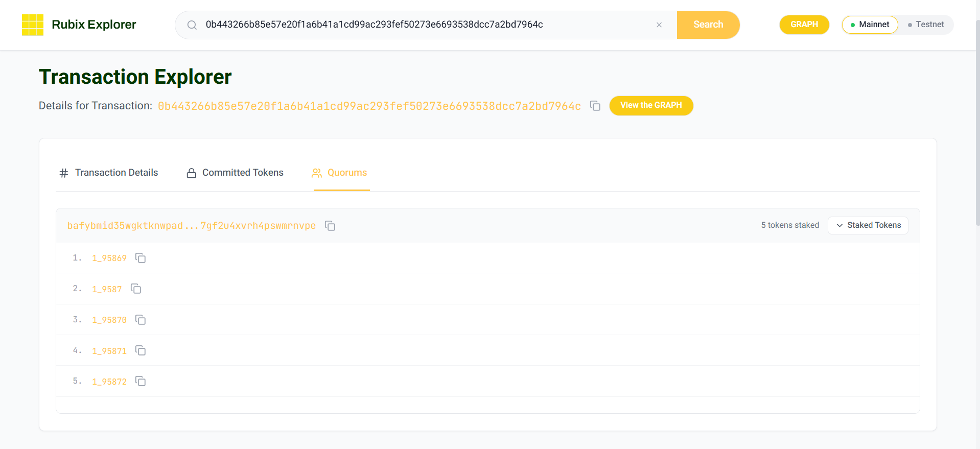Open quorum link bafybmid35wgktknwpad...7gf2u4xvrh4pswmrnvpe

[192, 226]
